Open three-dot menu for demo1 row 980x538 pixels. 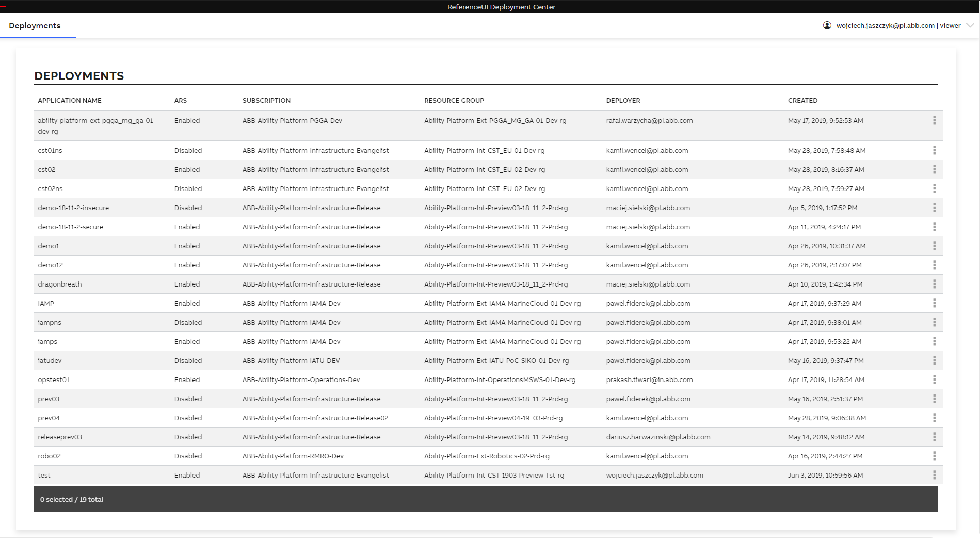pos(934,246)
